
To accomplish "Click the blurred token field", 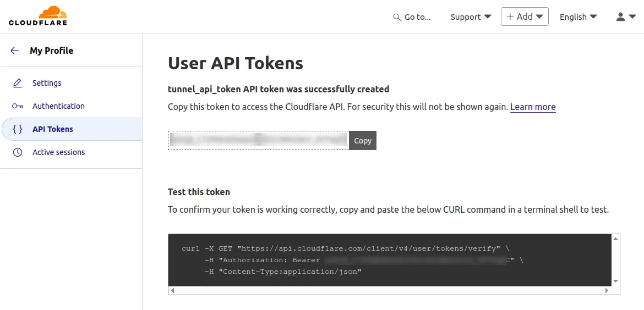I will [x=258, y=141].
